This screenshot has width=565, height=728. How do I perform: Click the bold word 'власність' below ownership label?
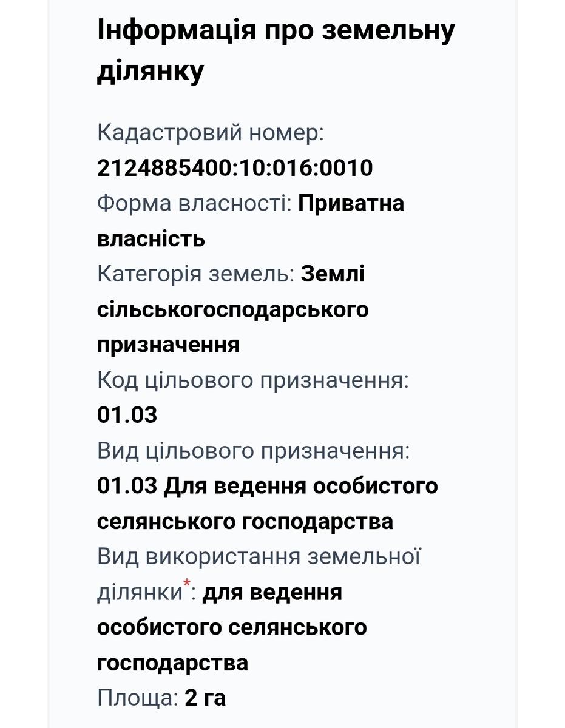pos(151,238)
